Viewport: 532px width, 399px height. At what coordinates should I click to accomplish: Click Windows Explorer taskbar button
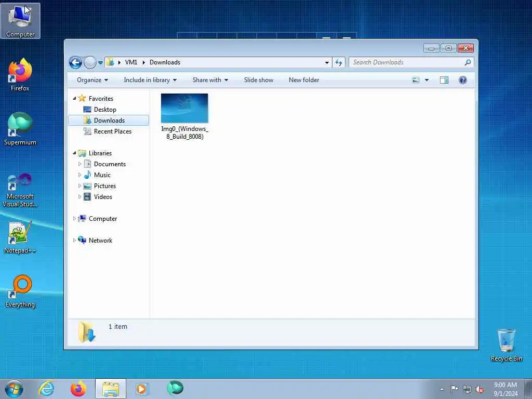(111, 389)
